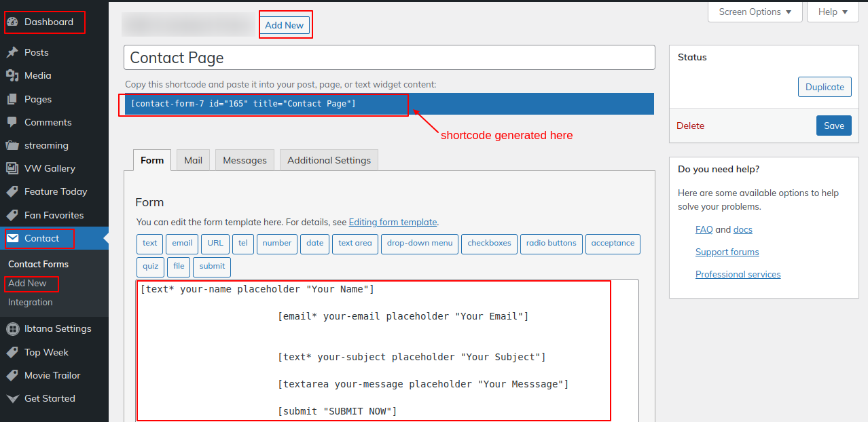Click the Pages icon in sidebar
This screenshot has width=868, height=422.
click(12, 99)
